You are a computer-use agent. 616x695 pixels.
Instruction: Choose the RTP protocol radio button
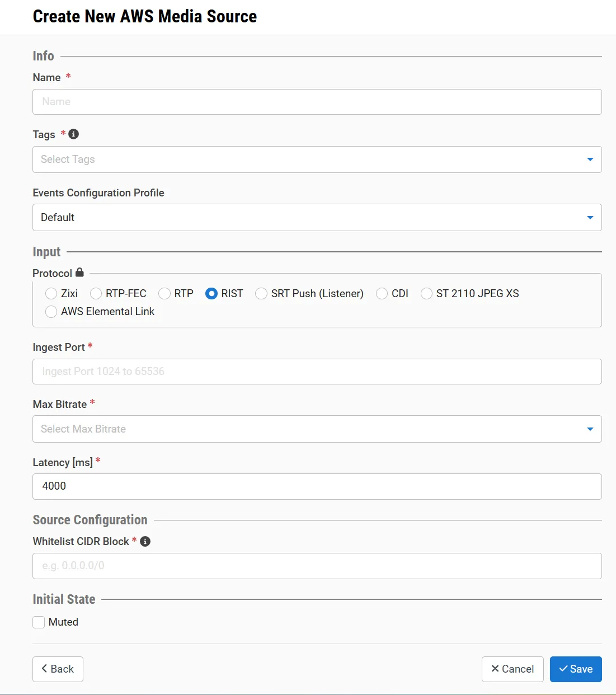click(164, 294)
